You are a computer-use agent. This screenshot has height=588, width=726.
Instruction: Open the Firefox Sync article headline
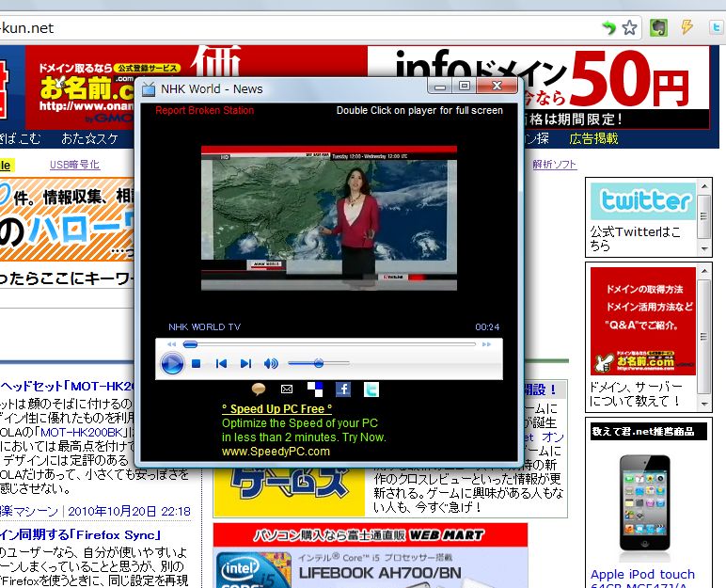click(x=81, y=534)
